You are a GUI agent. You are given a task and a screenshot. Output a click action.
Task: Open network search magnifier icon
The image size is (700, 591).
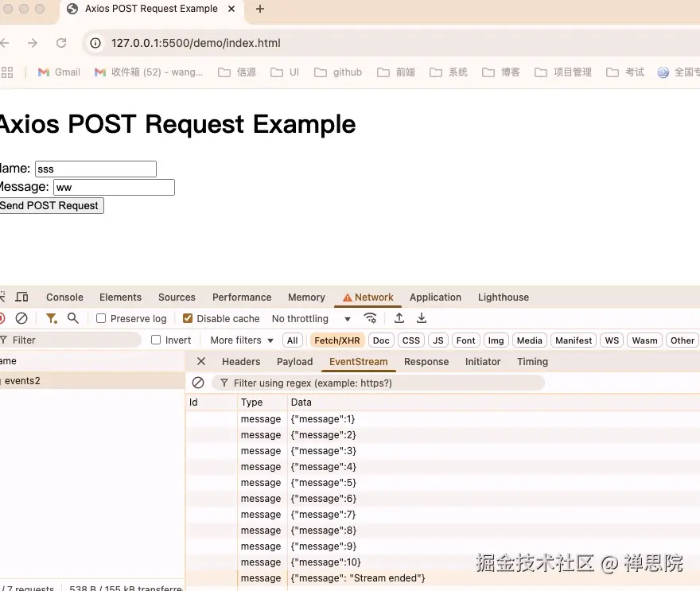pos(72,318)
